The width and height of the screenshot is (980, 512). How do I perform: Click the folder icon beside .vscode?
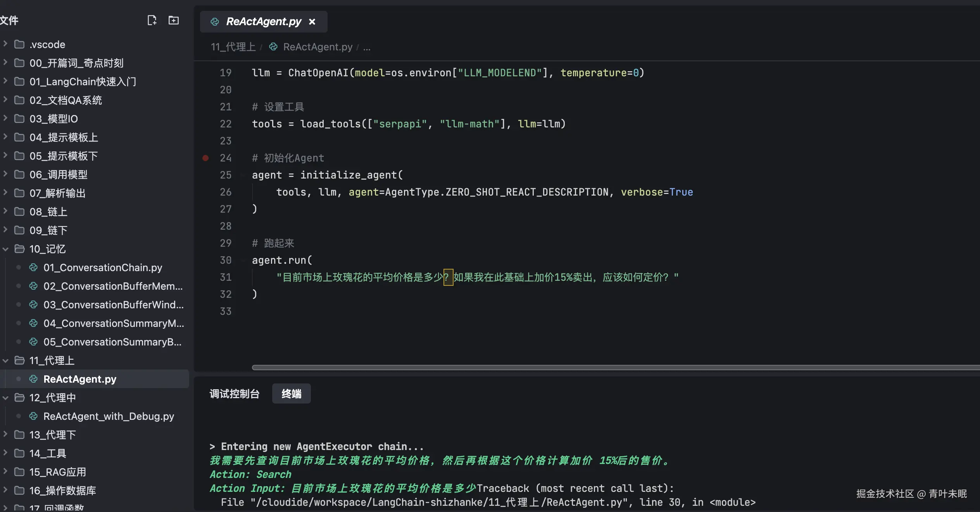click(19, 44)
